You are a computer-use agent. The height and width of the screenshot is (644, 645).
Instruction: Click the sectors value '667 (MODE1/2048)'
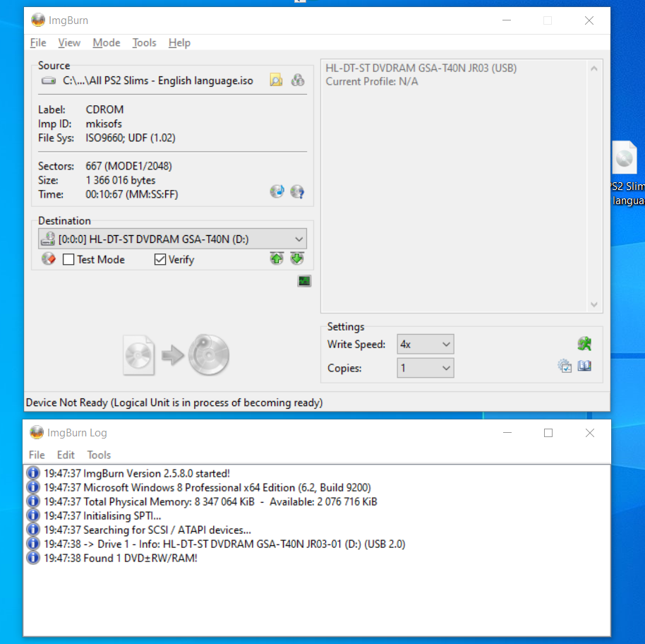(128, 166)
